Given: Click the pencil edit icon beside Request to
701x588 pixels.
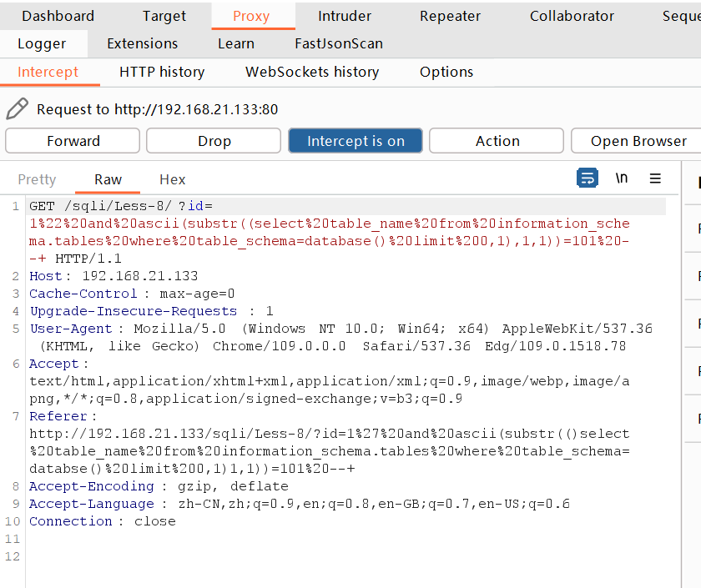Looking at the screenshot, I should click(x=17, y=108).
